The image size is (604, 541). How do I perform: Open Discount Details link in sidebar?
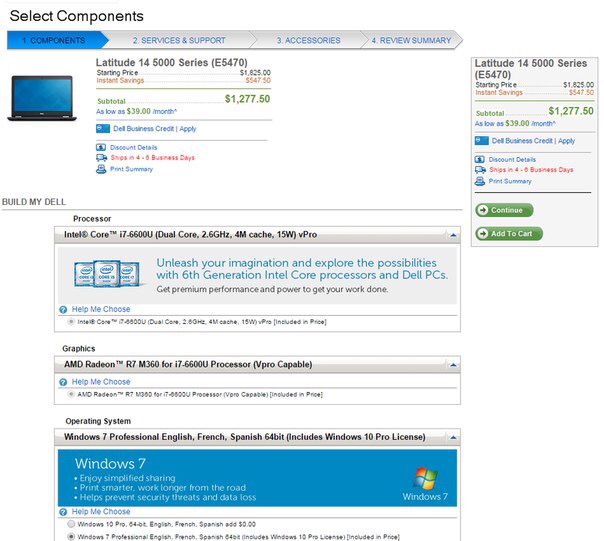click(x=512, y=159)
